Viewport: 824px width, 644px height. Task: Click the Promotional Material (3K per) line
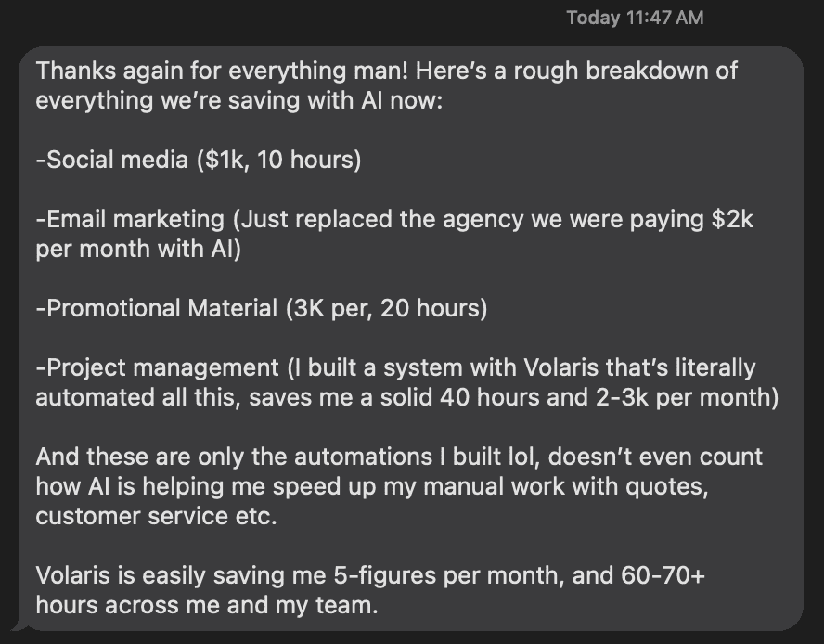coord(261,309)
